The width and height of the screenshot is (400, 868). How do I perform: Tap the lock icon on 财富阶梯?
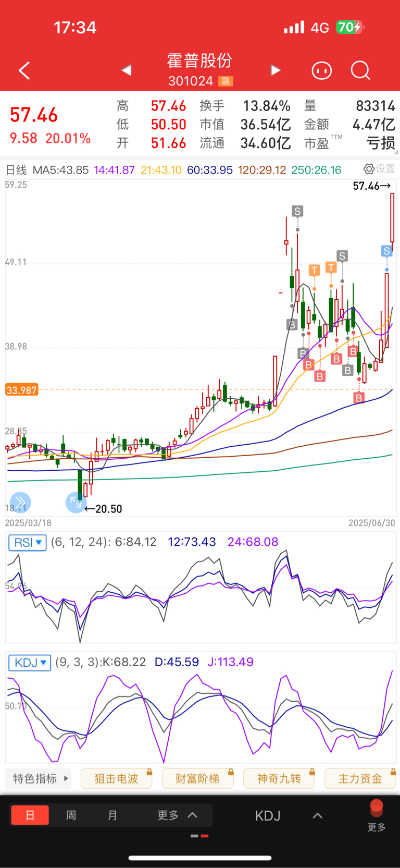(x=230, y=772)
